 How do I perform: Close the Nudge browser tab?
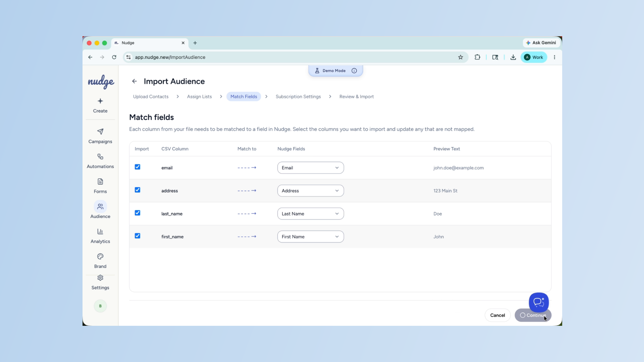[183, 43]
